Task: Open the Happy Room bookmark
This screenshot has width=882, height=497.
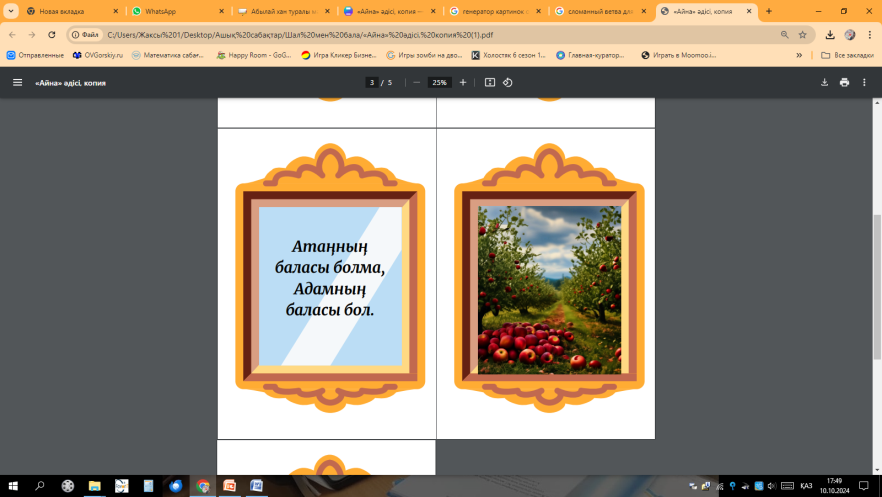Action: click(x=254, y=55)
